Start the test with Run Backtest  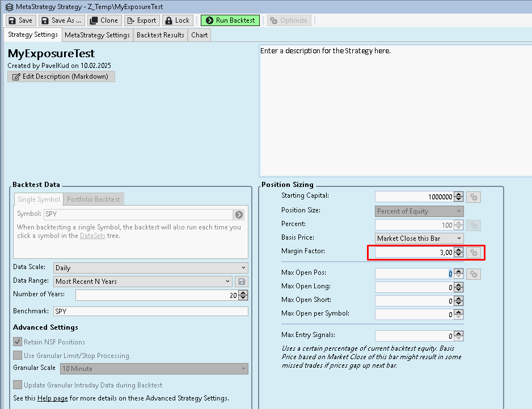230,20
